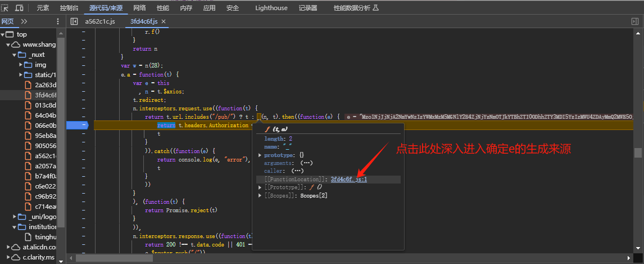Open the 性能 panel tab
This screenshot has height=264, width=644.
(x=162, y=8)
